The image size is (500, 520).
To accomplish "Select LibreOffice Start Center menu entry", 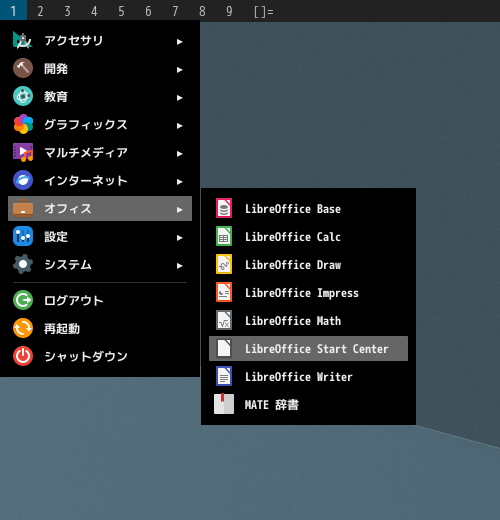I will (x=308, y=349).
